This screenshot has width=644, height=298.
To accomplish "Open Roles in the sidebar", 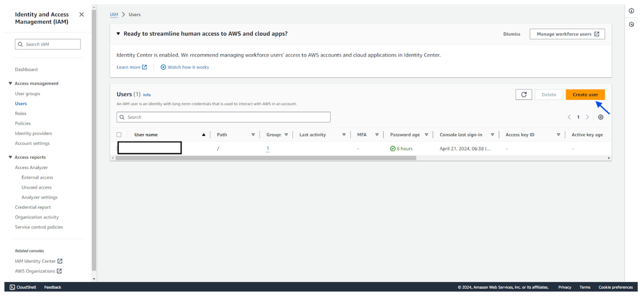I will point(21,113).
